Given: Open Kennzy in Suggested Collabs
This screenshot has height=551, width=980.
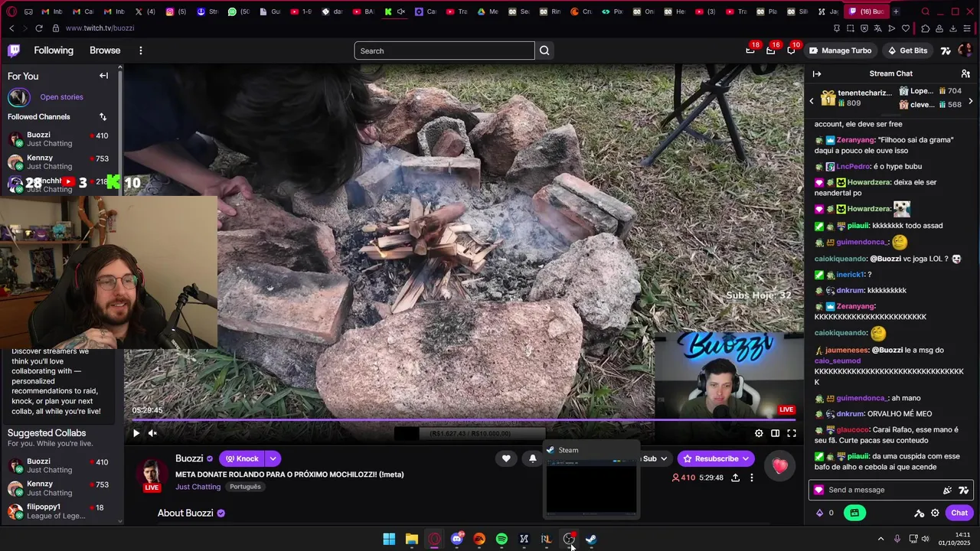Looking at the screenshot, I should pos(60,488).
